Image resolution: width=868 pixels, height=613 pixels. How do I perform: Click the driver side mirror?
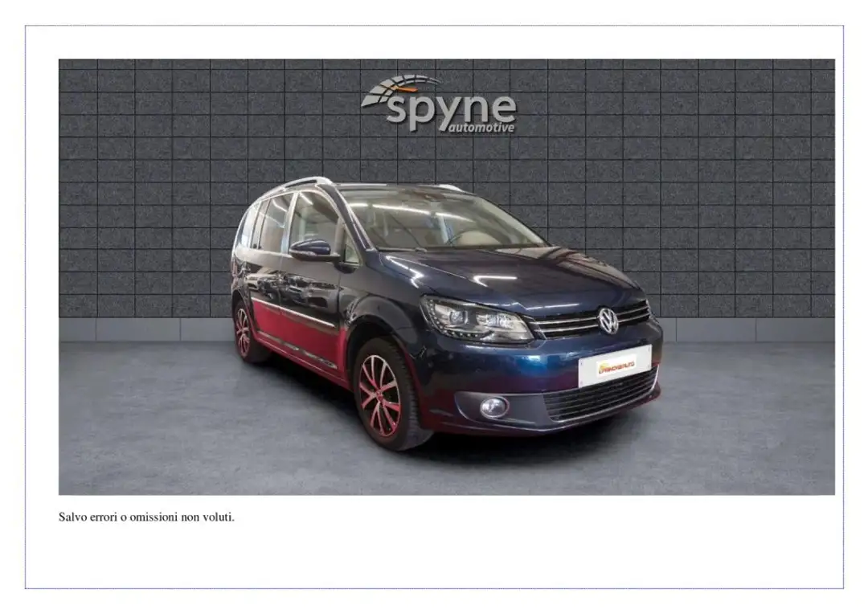[312, 250]
